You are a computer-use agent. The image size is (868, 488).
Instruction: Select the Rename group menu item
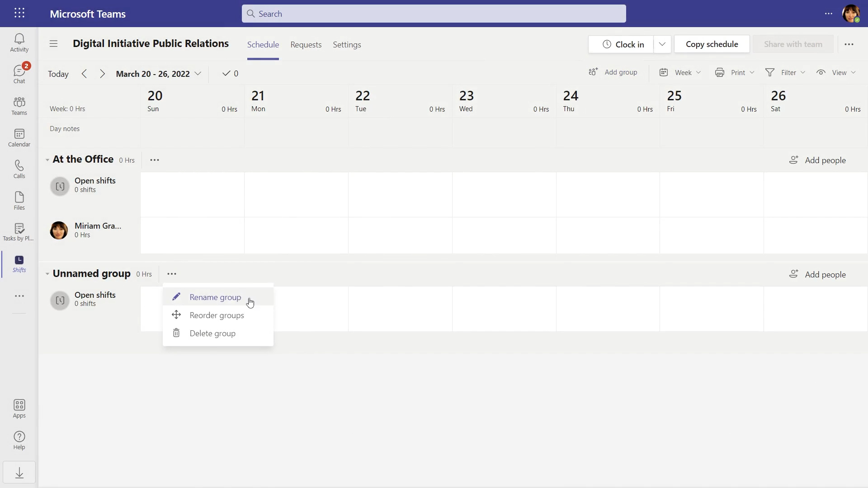(215, 297)
